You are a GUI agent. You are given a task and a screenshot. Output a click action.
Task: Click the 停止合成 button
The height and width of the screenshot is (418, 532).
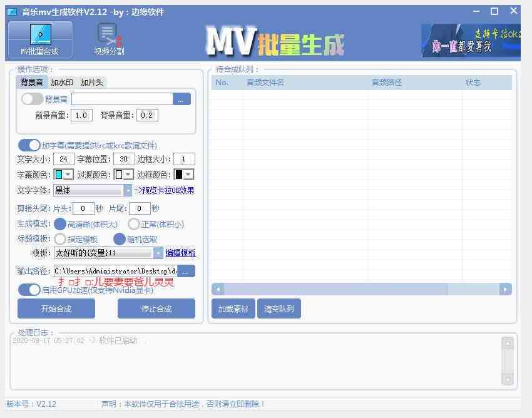coord(156,308)
